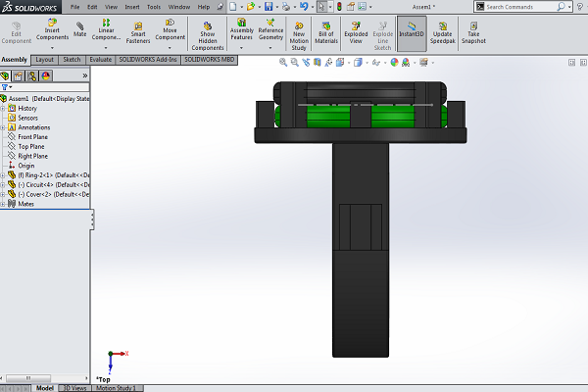The width and height of the screenshot is (588, 392).
Task: Show the Previous View
Action: click(x=306, y=63)
